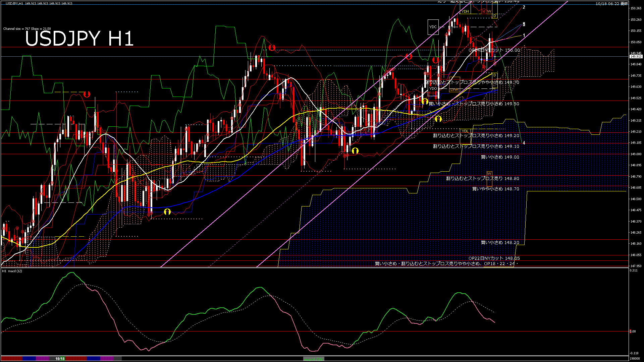Select the yellow YDL level marker
This screenshot has height=362, width=644.
[465, 131]
